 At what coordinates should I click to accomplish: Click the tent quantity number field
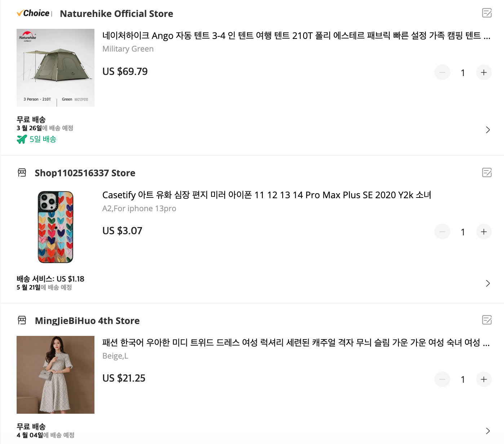[463, 72]
